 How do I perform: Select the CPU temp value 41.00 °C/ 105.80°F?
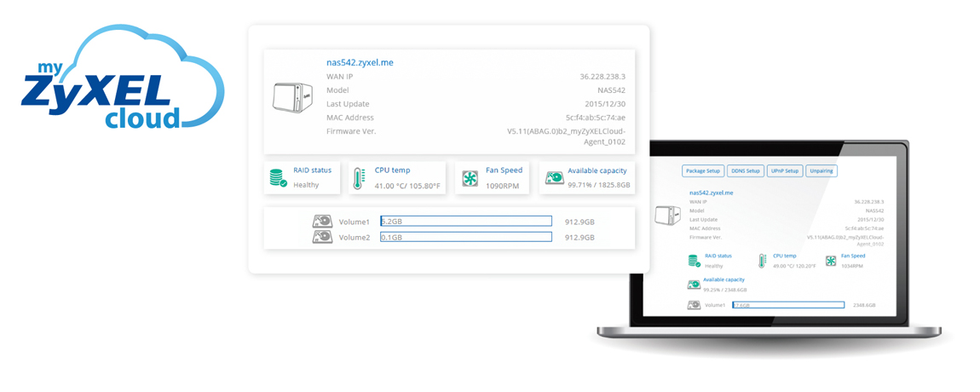[x=407, y=187]
